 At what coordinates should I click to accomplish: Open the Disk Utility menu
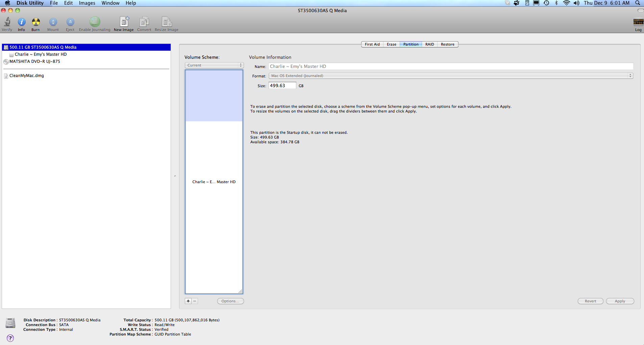tap(30, 3)
